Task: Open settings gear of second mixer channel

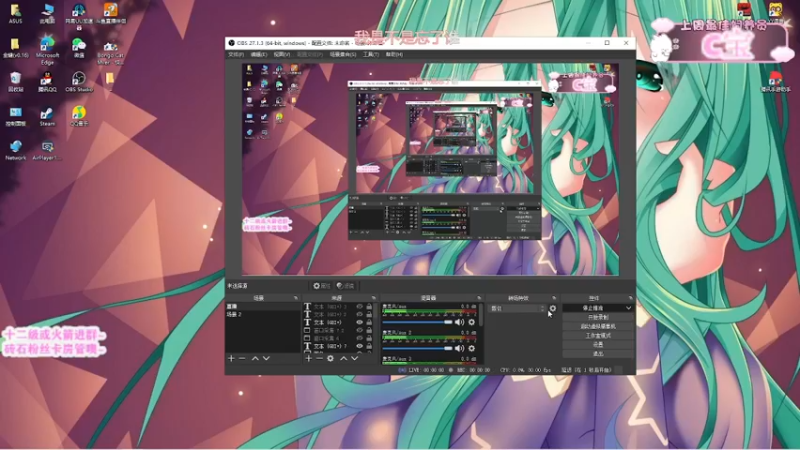Action: pos(471,348)
